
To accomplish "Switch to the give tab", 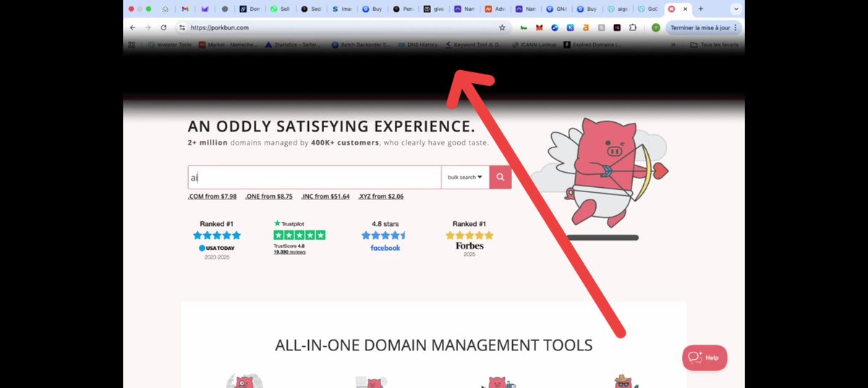I will tap(435, 9).
